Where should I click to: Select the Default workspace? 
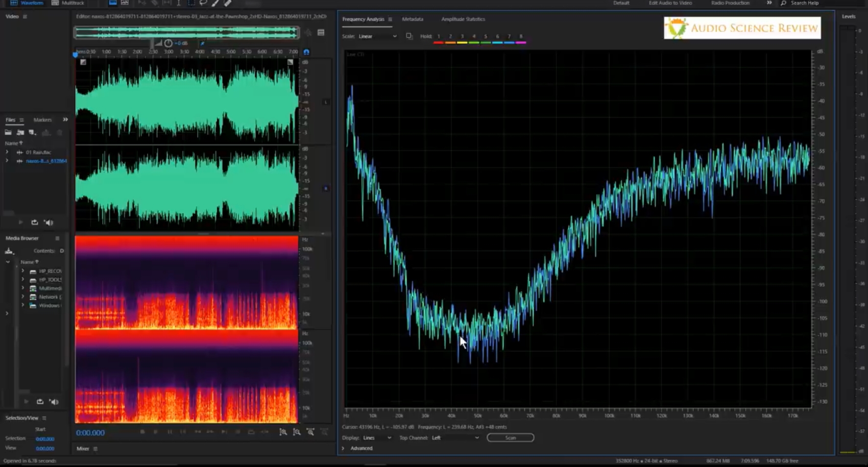click(x=621, y=3)
